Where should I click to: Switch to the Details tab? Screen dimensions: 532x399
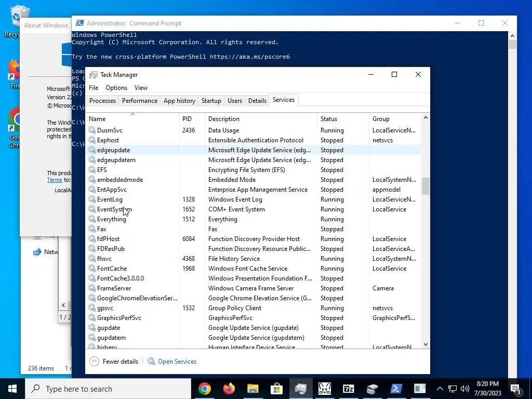[x=257, y=101]
